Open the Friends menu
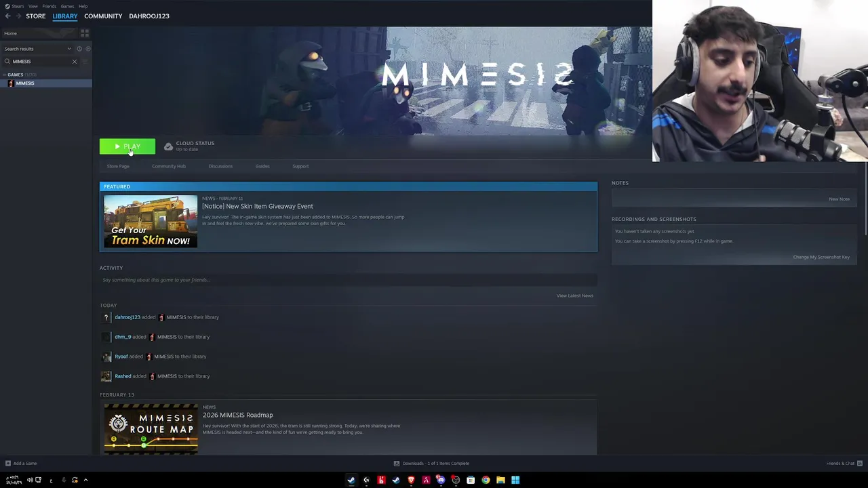 point(50,6)
